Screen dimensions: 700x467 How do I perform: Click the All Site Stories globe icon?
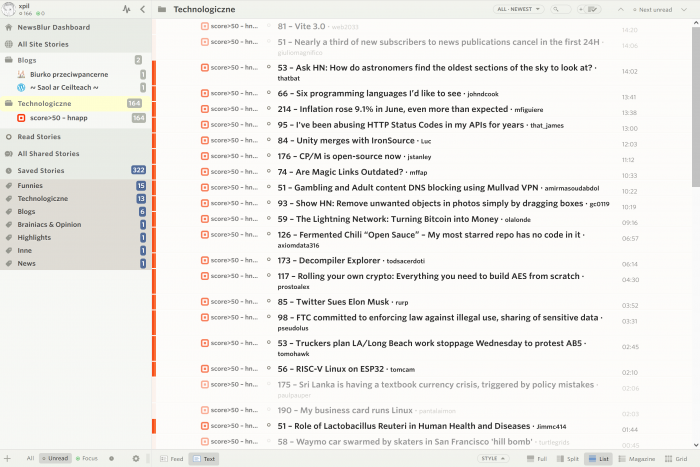[x=10, y=44]
